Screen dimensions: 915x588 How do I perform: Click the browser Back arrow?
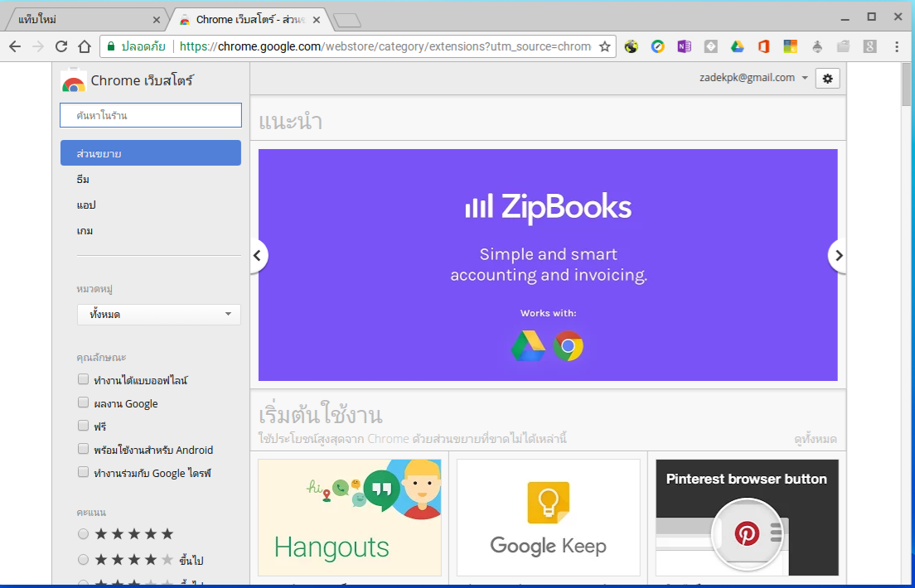(15, 46)
